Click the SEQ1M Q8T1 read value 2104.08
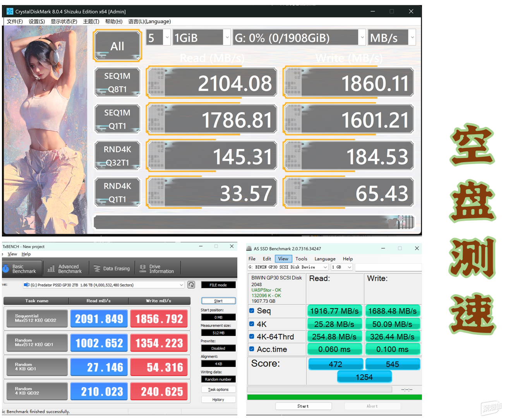506x420 pixels. [212, 82]
